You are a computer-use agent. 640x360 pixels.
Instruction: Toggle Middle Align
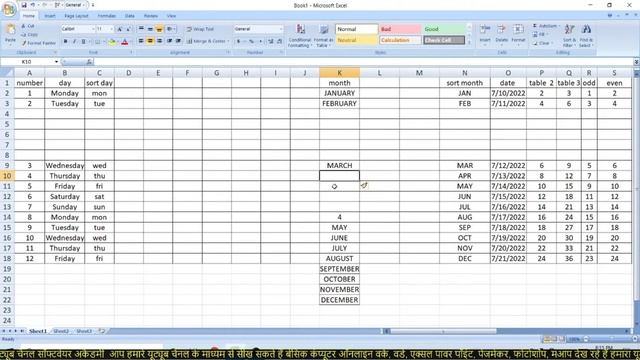(x=150, y=29)
